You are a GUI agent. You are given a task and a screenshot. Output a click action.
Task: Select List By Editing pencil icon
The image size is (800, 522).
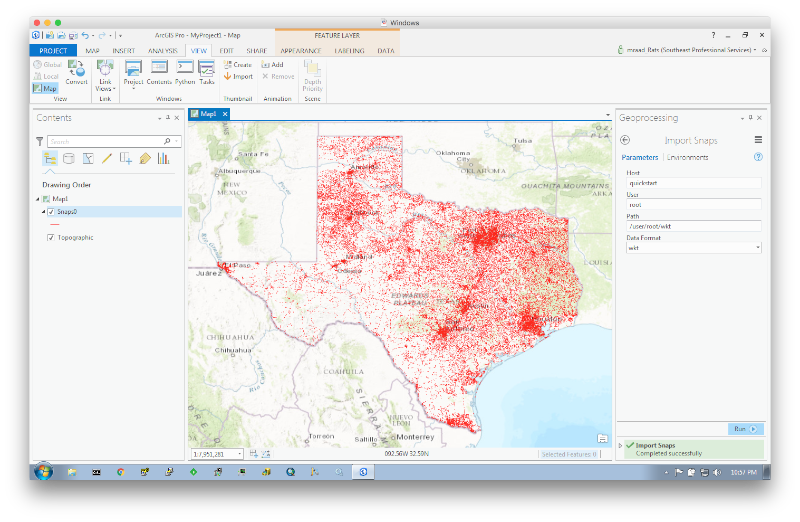(107, 159)
